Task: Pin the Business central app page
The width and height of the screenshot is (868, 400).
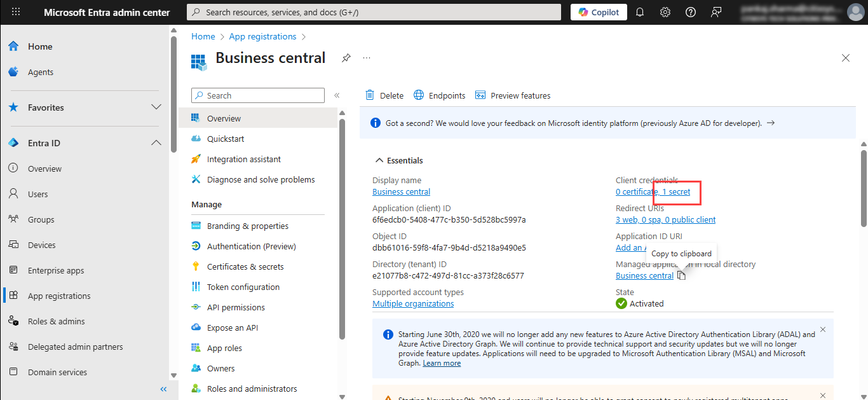Action: (346, 58)
